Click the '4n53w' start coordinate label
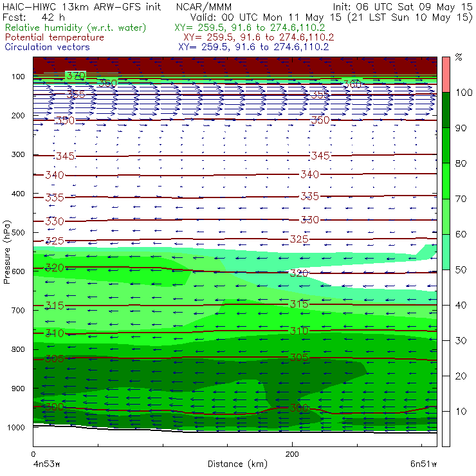Screen dimensions: 476x476 tap(46, 464)
